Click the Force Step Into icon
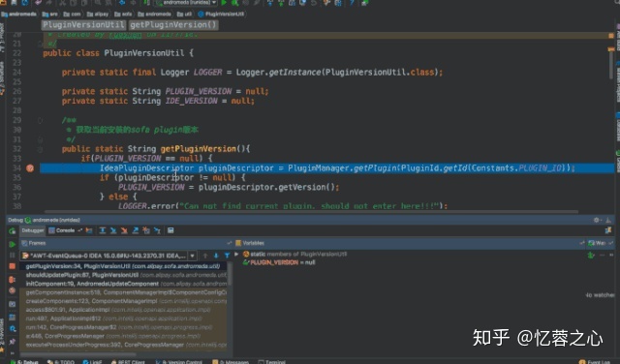Viewport: 620px width, 364px height. [125, 230]
